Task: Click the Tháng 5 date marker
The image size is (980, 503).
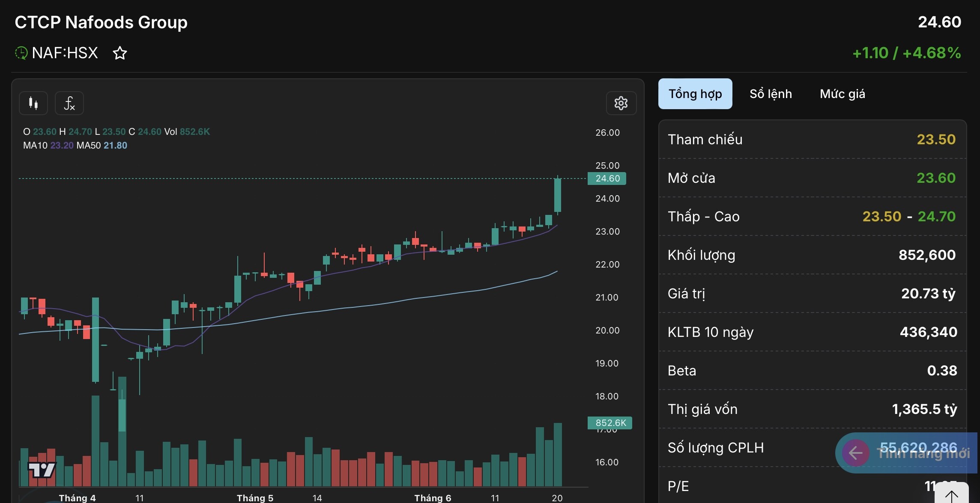Action: pos(255,498)
